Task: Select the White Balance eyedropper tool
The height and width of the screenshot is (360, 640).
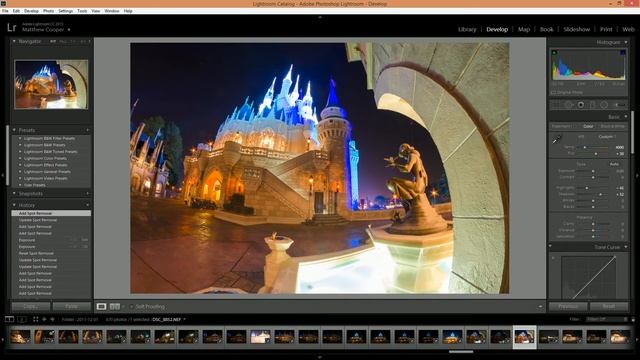Action: [556, 140]
